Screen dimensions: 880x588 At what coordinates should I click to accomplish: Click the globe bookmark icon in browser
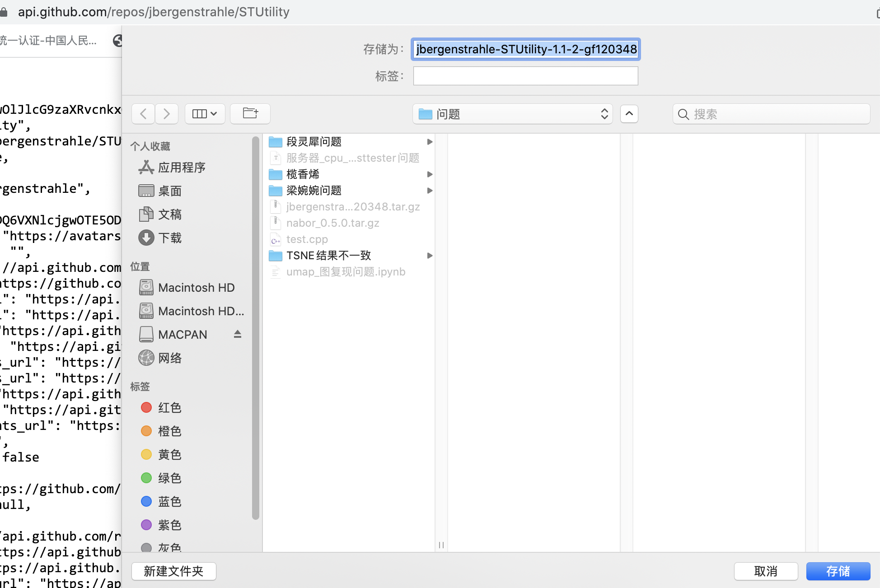click(x=117, y=41)
